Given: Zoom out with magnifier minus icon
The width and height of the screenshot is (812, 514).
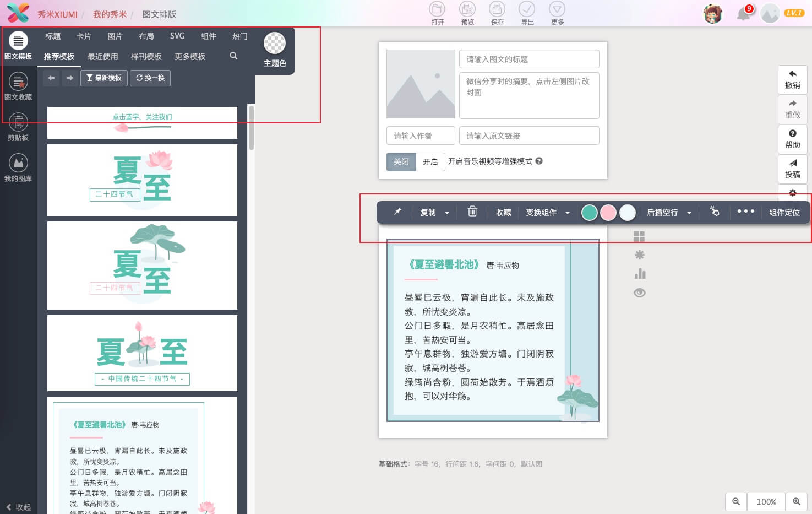Looking at the screenshot, I should click(x=736, y=501).
